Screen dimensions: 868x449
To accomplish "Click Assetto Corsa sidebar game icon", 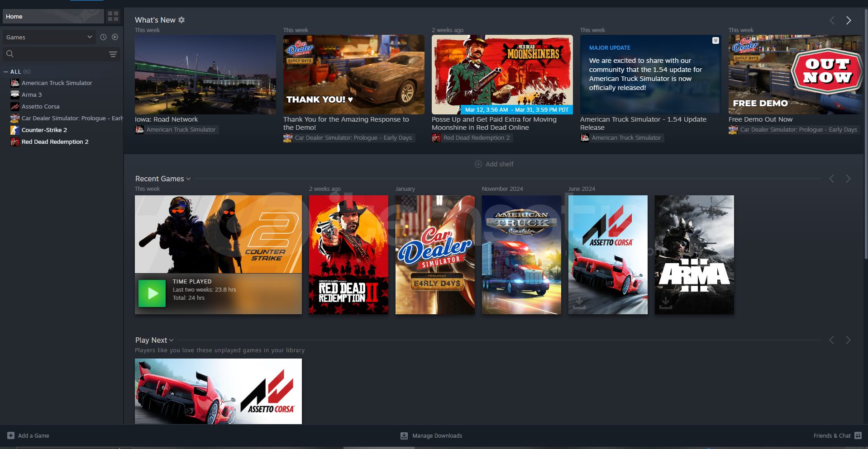I will (15, 106).
